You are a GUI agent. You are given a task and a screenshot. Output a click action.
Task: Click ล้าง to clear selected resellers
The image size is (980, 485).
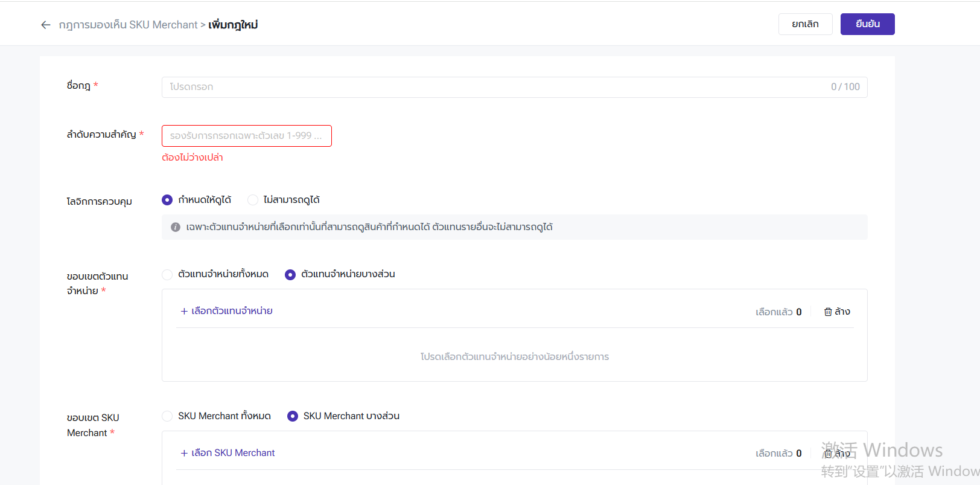pos(842,312)
